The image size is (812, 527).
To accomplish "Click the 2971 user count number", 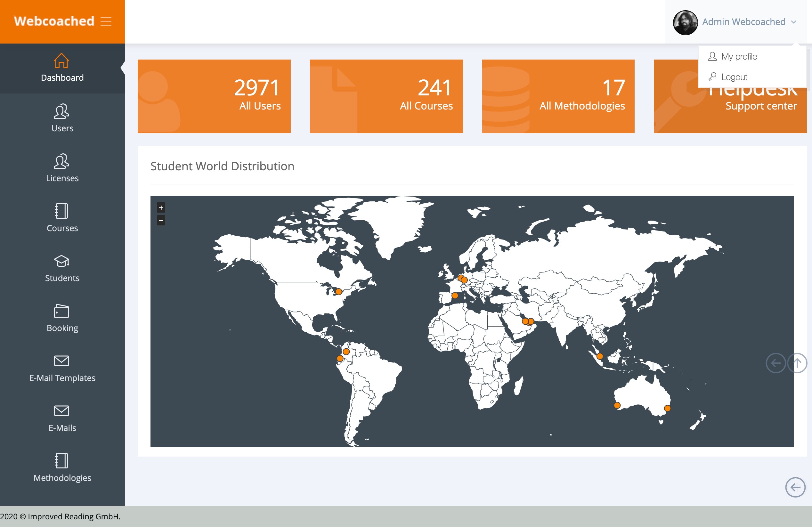I will point(256,88).
